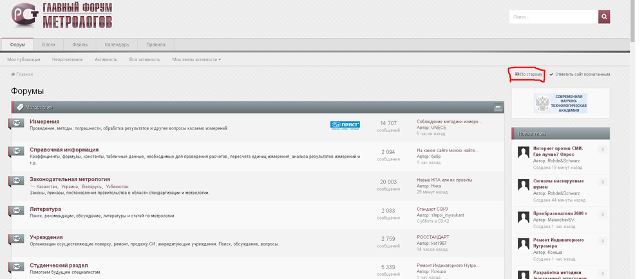Open the Мои ленты активности dropdown

196,59
